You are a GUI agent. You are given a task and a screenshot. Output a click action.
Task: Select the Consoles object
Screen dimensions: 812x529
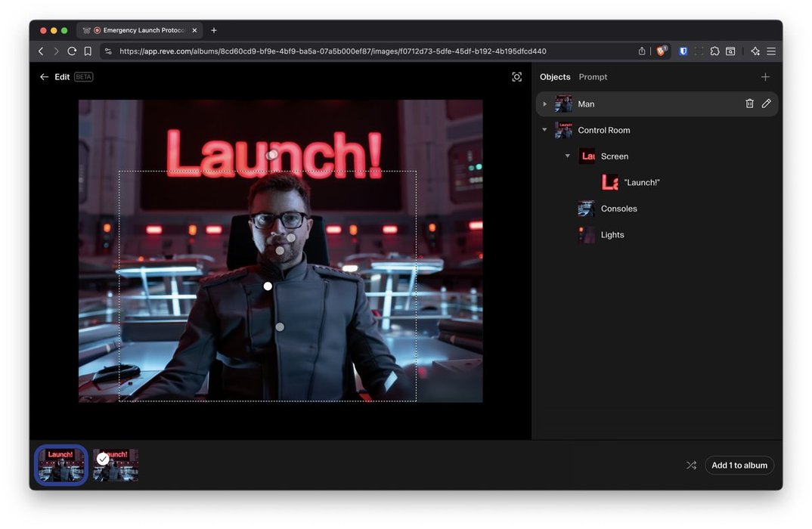pos(618,209)
